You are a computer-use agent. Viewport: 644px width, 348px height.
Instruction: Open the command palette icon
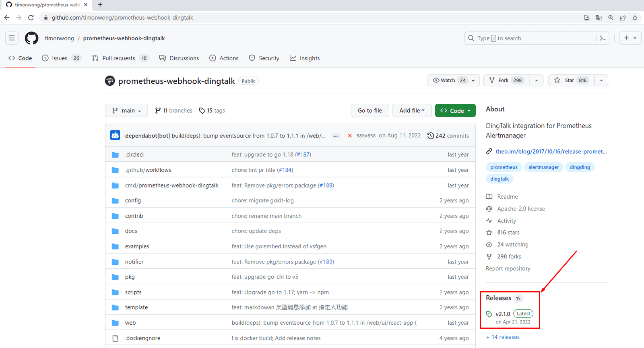click(x=603, y=38)
